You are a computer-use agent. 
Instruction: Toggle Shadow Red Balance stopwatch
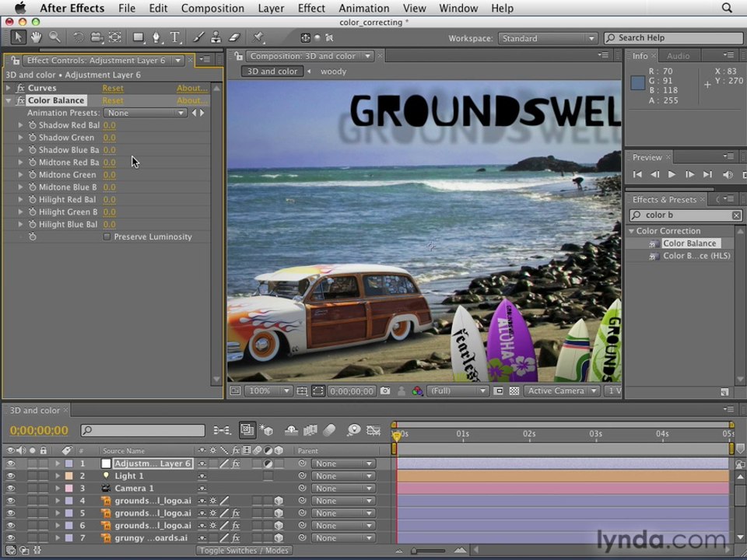pos(33,125)
